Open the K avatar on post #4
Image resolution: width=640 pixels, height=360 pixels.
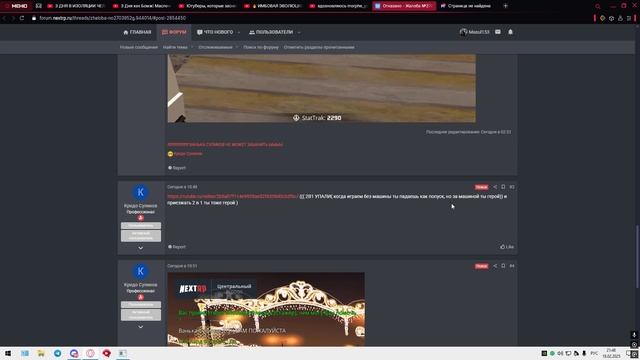coord(140,271)
